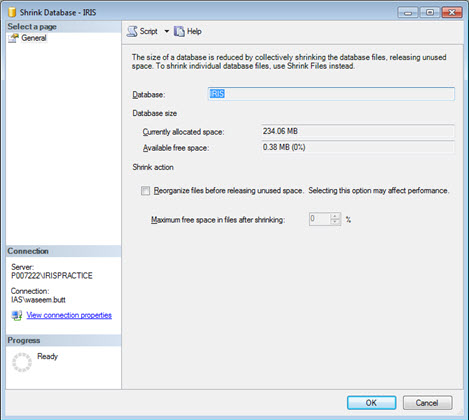
Task: Click the Help toolbar label
Action: (x=194, y=31)
